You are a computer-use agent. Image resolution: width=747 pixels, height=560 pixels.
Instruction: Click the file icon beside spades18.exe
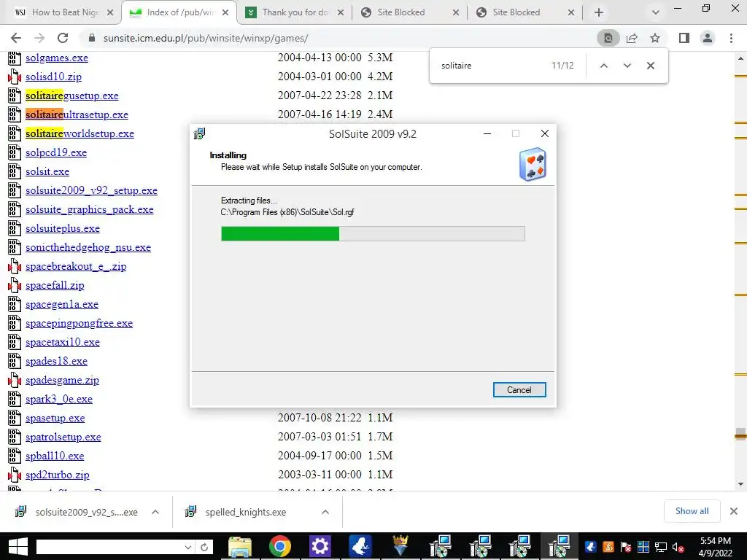pos(15,362)
